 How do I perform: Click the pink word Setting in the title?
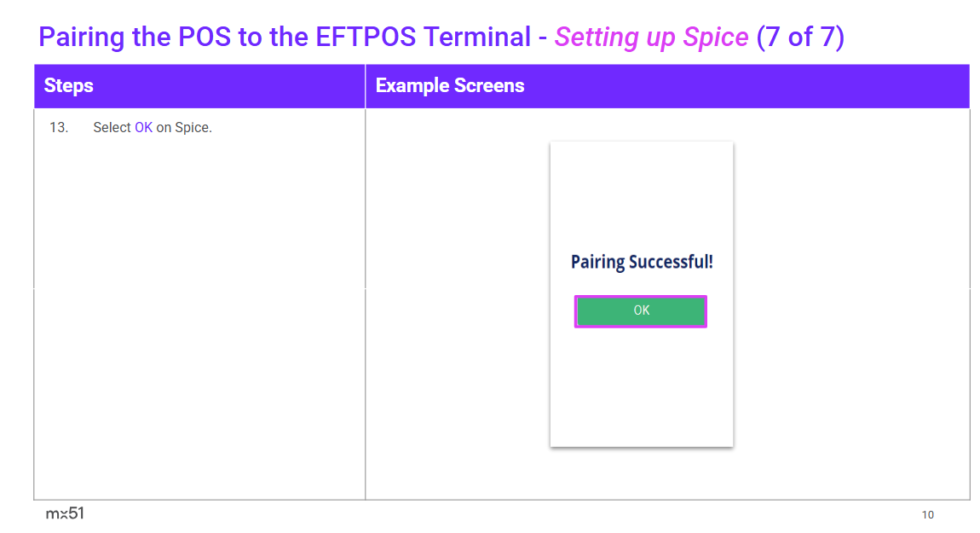tap(595, 38)
